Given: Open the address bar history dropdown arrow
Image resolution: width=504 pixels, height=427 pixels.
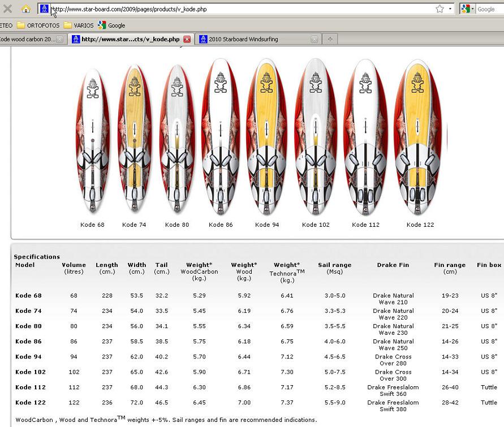Looking at the screenshot, I should coord(450,9).
